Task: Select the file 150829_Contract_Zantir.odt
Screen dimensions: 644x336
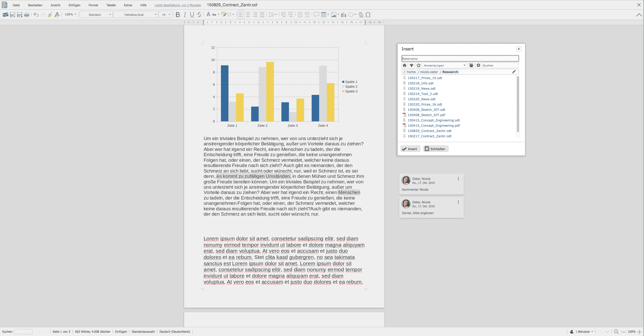Action: [x=430, y=131]
